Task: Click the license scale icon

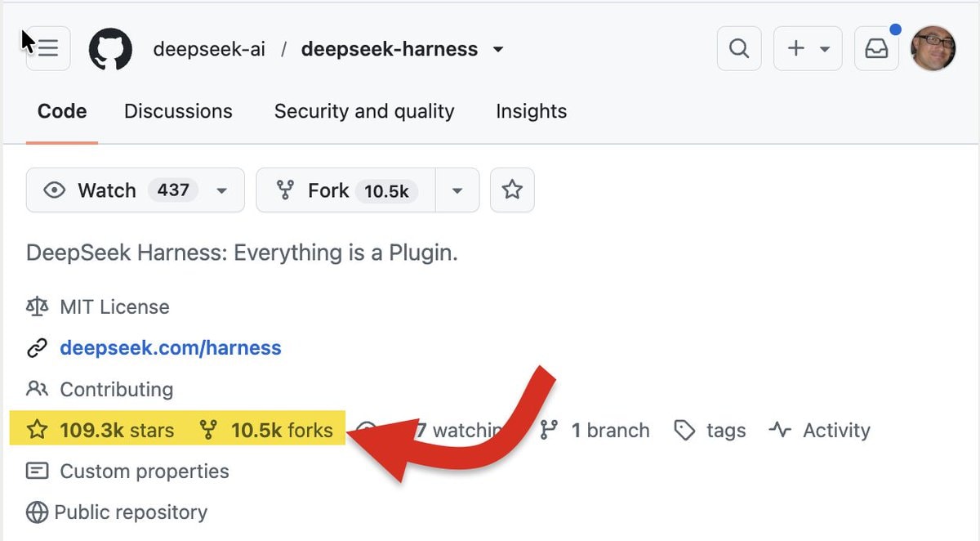Action: [x=38, y=307]
